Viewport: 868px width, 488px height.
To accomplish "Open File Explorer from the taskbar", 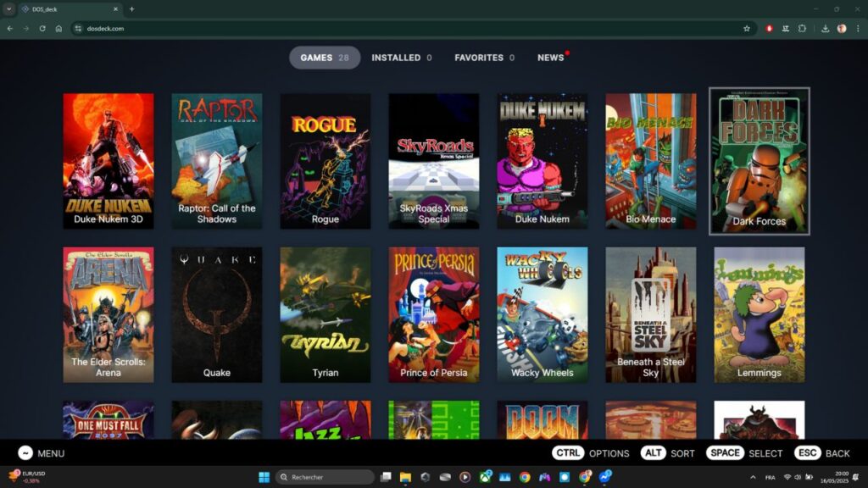I will pyautogui.click(x=405, y=477).
